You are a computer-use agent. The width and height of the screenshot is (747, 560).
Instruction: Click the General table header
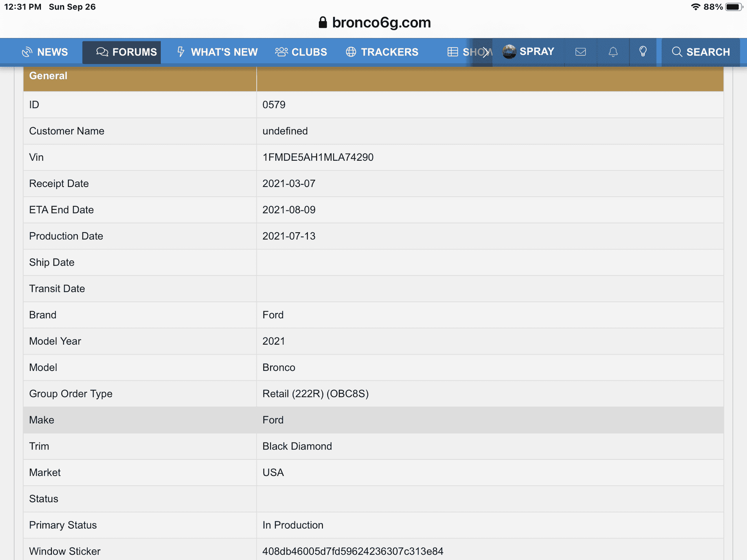(48, 76)
